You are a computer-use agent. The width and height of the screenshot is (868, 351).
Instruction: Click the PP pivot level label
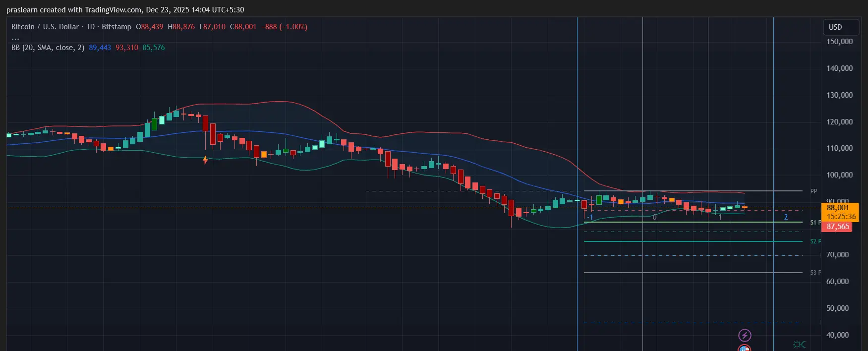pos(813,191)
